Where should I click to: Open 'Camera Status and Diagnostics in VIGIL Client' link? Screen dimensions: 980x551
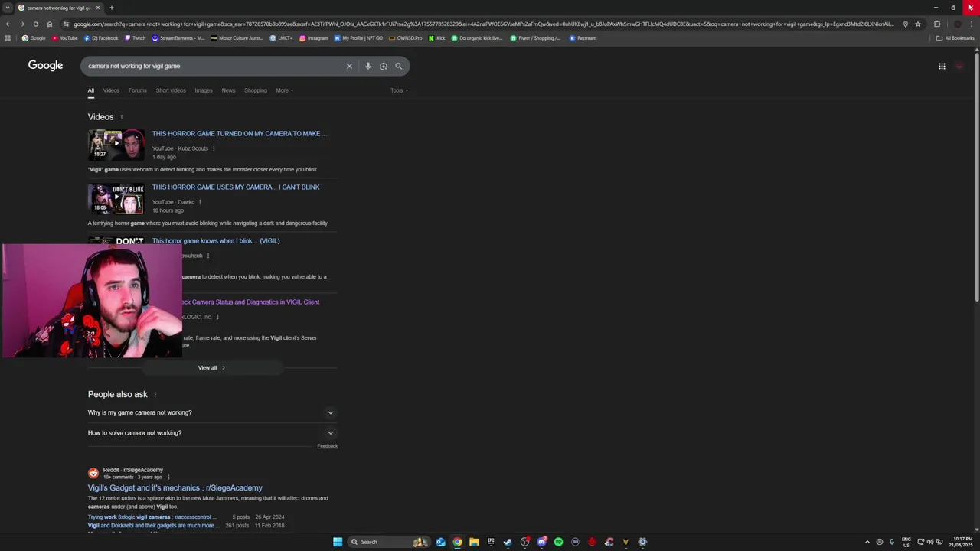(250, 302)
